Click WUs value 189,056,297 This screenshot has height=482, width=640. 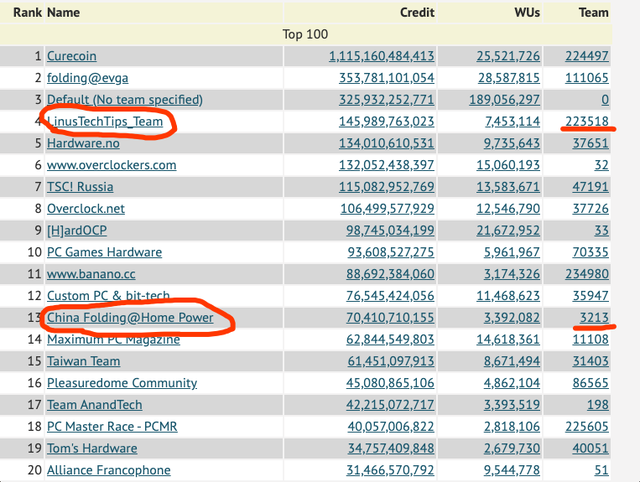coord(504,100)
